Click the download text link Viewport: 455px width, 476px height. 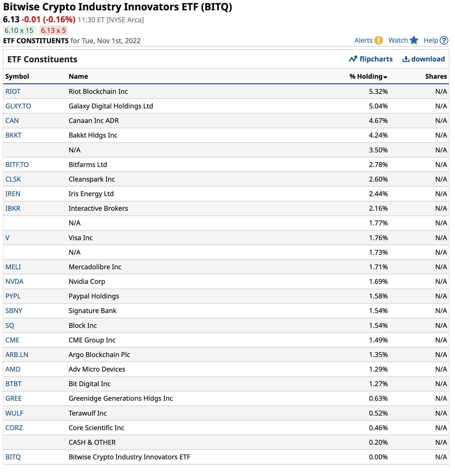pos(428,59)
